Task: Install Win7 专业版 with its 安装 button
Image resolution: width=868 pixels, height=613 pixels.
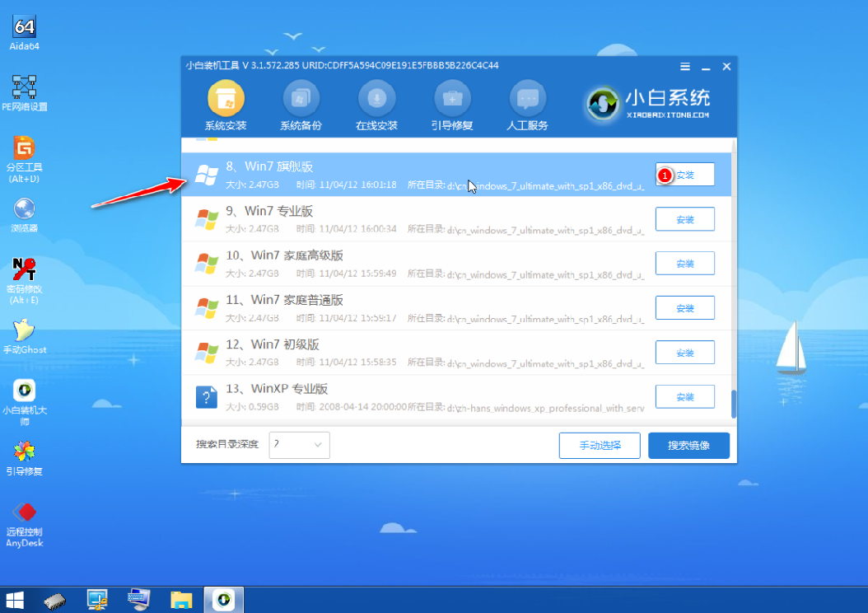Action: pyautogui.click(x=684, y=219)
